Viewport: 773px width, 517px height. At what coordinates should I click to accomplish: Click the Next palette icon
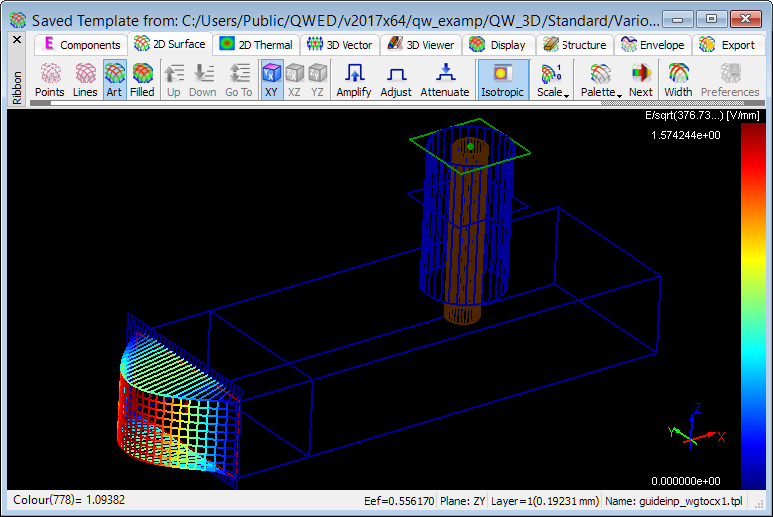[x=640, y=80]
